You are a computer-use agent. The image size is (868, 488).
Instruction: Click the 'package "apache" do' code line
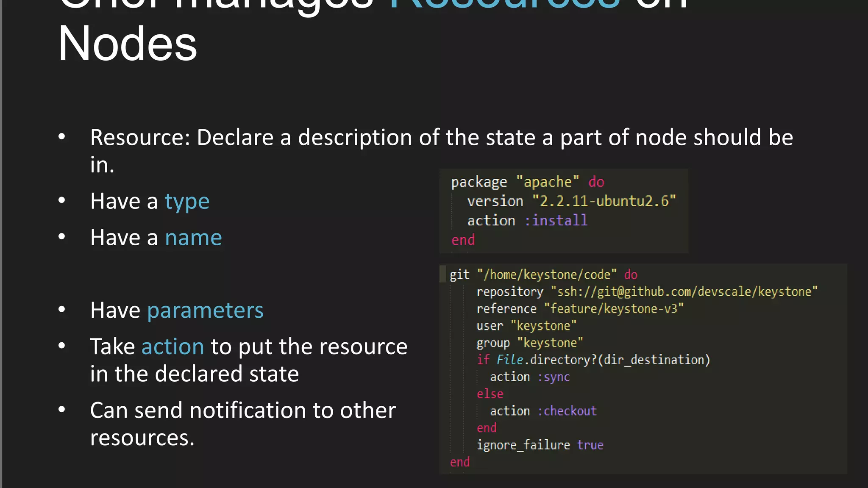click(527, 182)
